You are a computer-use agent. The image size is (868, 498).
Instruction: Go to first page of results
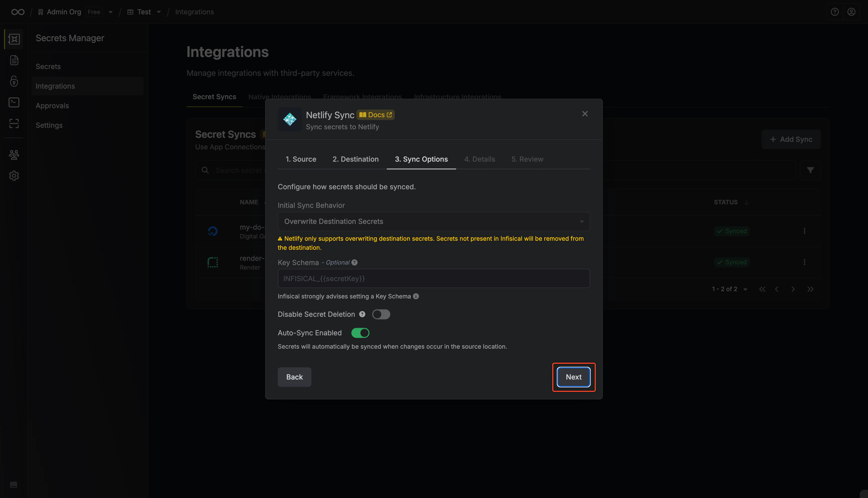(x=762, y=289)
